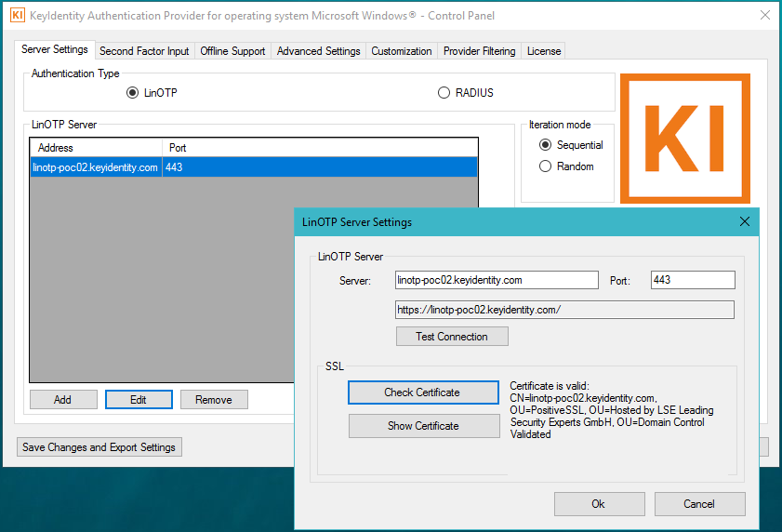The width and height of the screenshot is (782, 532).
Task: Open the Customization tab
Action: pos(402,51)
